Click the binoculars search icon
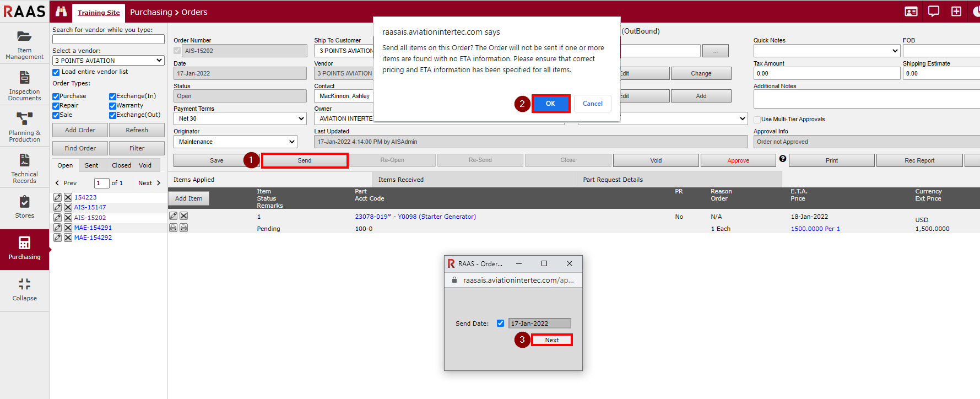The width and height of the screenshot is (980, 399). pyautogui.click(x=61, y=12)
